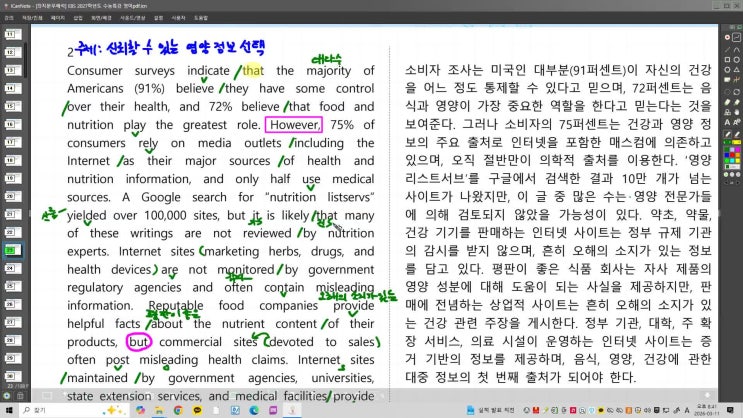Click the Windows Start button
Image resolution: width=743 pixels, height=418 pixels.
pyautogui.click(x=10, y=410)
